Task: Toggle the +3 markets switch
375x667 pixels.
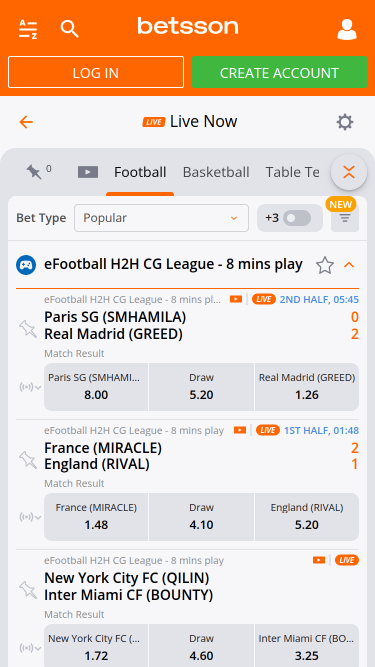Action: coord(297,218)
